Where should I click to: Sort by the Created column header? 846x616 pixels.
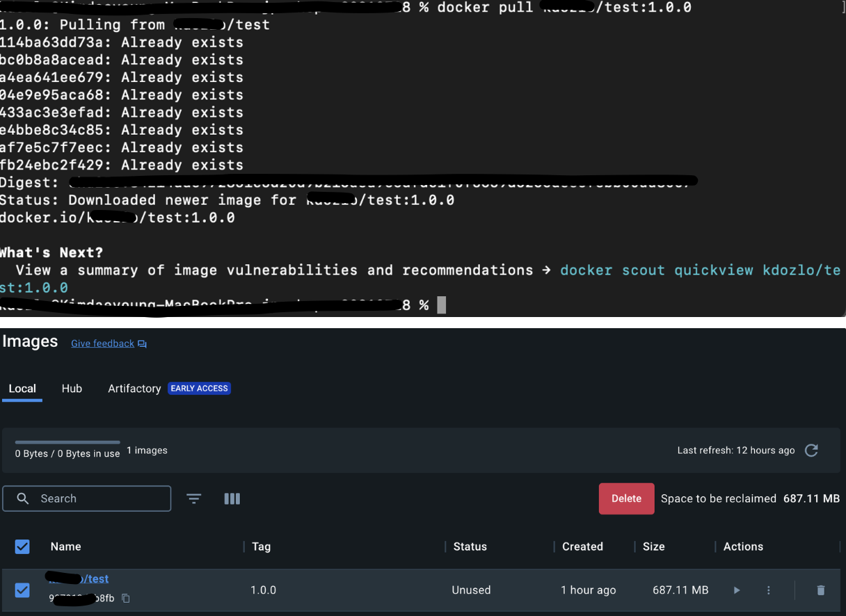point(583,546)
